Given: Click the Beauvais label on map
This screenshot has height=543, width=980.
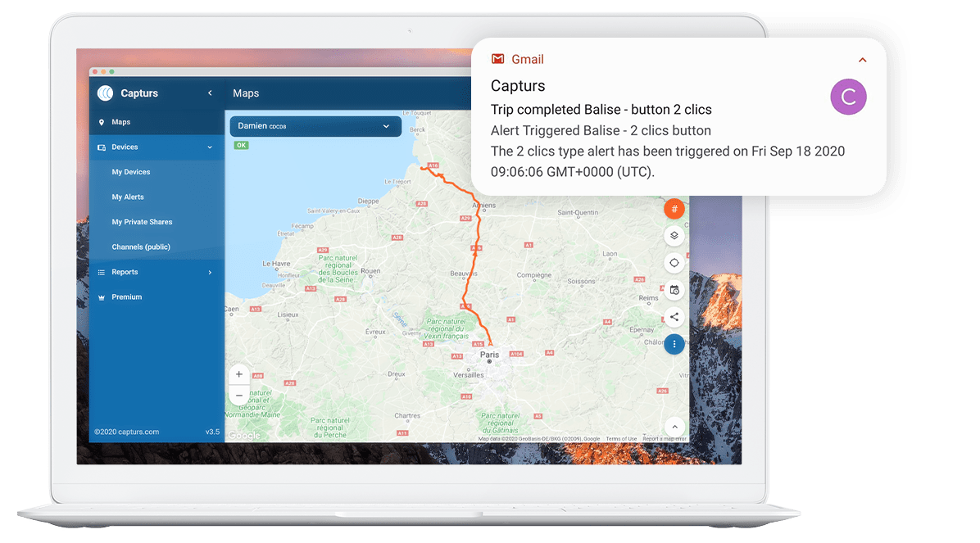Looking at the screenshot, I should [x=464, y=274].
